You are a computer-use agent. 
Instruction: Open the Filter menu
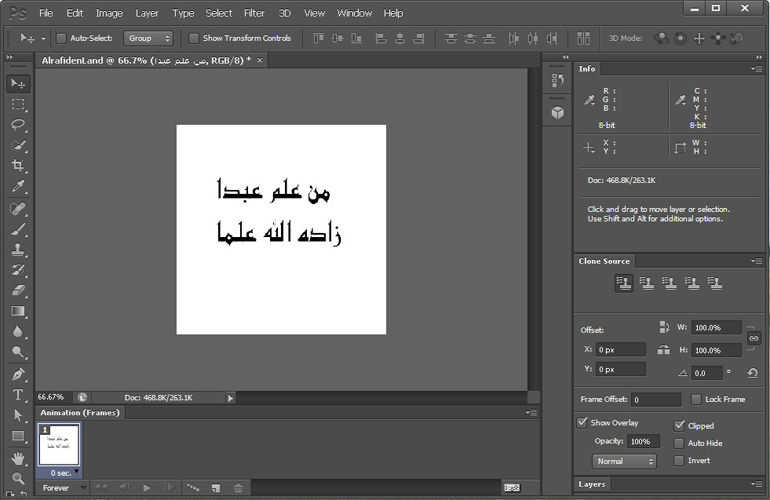click(254, 13)
